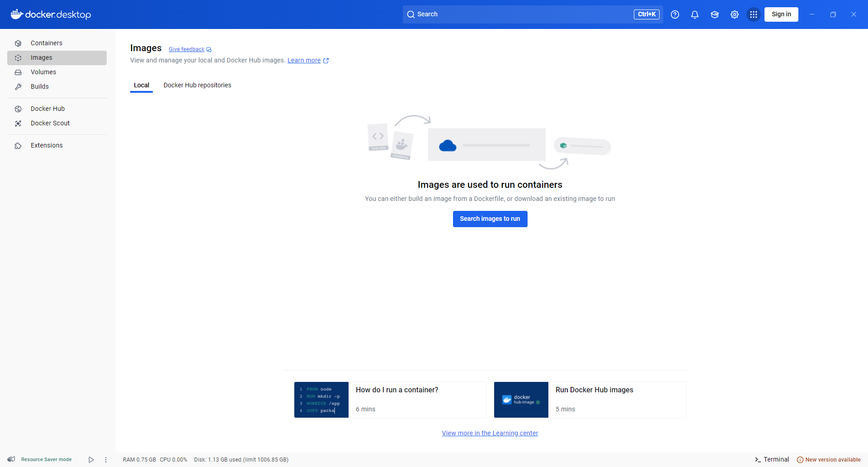The image size is (868, 467).
Task: Open the Terminal panel
Action: click(x=772, y=460)
